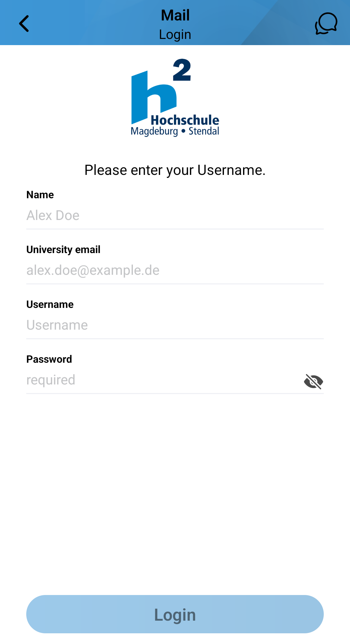Tap the bold "Username" field label
Screen dimensions: 350x644
tap(50, 304)
